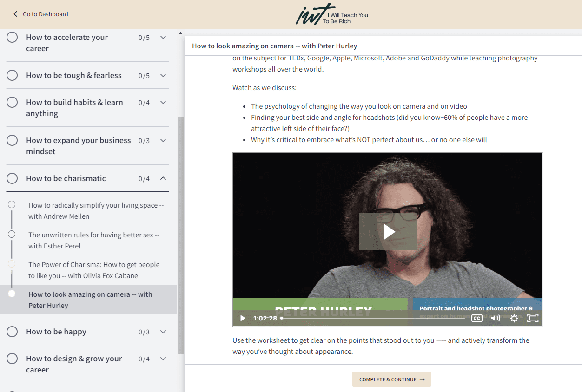Click the small play icon in video controls

[242, 318]
